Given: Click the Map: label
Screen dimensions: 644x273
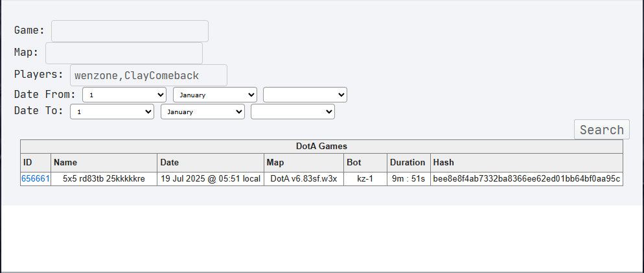Looking at the screenshot, I should pos(27,53).
